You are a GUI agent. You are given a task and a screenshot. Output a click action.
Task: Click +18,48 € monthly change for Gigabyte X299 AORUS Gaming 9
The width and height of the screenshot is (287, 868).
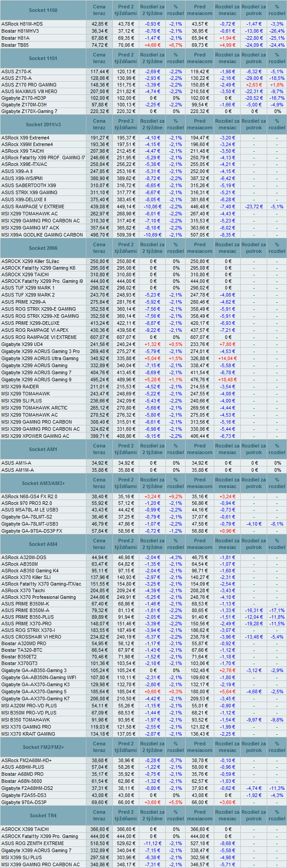coord(227,380)
